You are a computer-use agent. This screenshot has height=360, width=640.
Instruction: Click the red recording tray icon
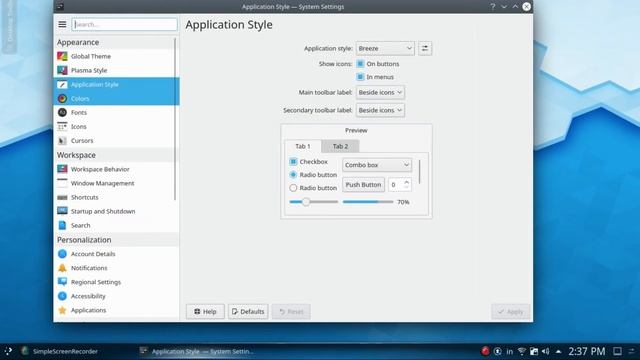click(485, 351)
